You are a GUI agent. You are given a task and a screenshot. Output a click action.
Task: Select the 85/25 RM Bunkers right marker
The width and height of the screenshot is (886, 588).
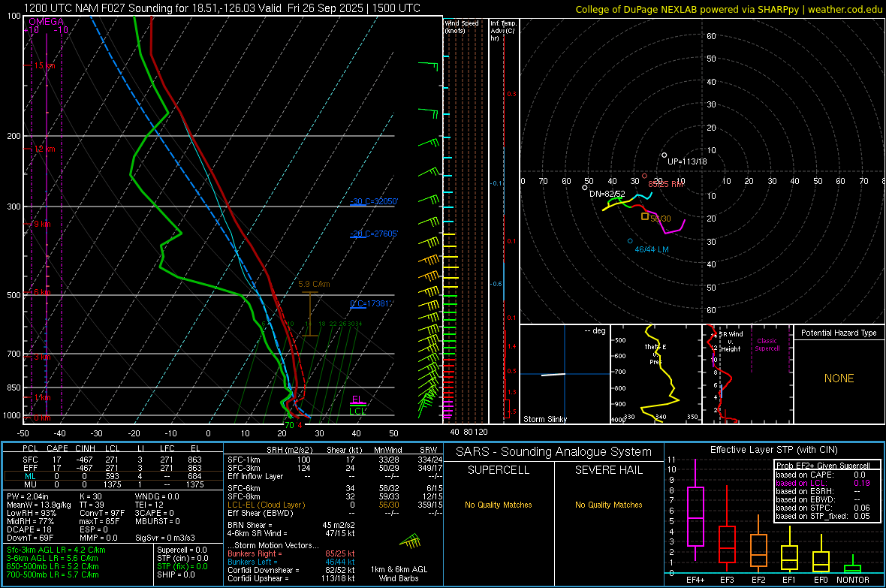click(645, 176)
